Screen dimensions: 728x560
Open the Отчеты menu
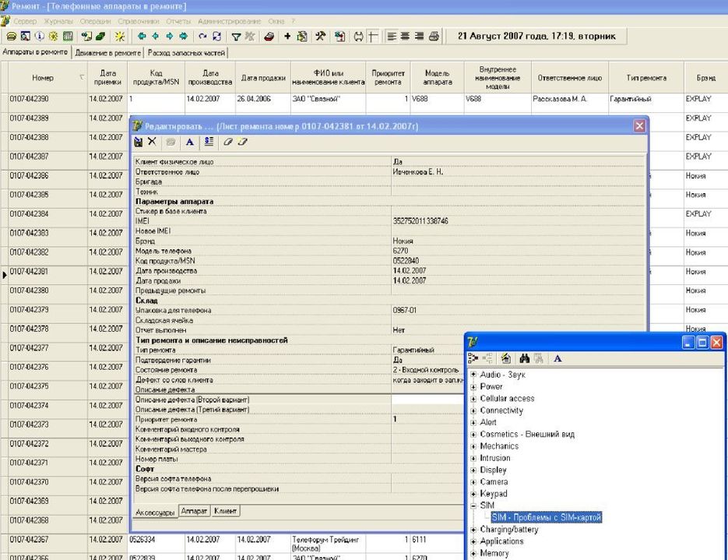(x=178, y=21)
